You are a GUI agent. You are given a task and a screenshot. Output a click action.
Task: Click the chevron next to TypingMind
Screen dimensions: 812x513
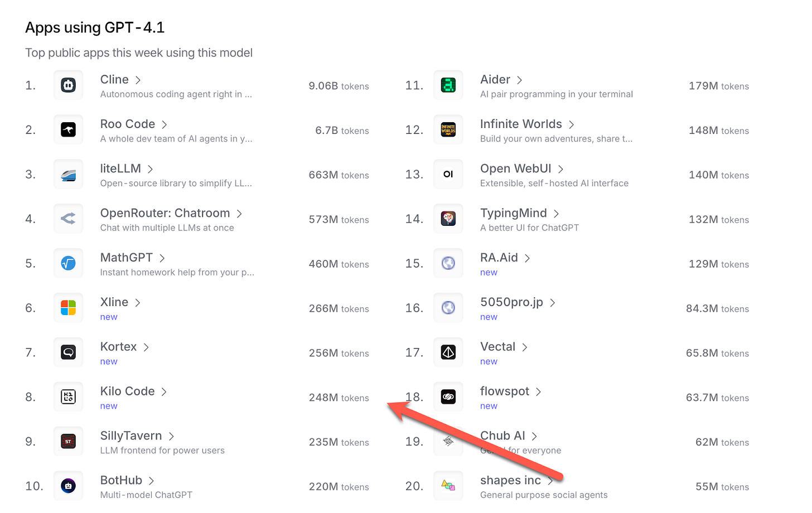(x=556, y=214)
